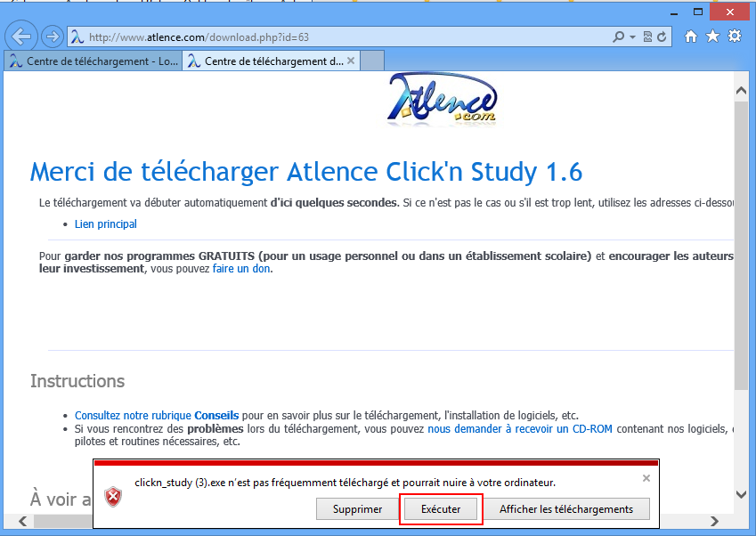The height and width of the screenshot is (536, 756).
Task: Click the vertical scrollbar thumb
Action: pyautogui.click(x=741, y=245)
